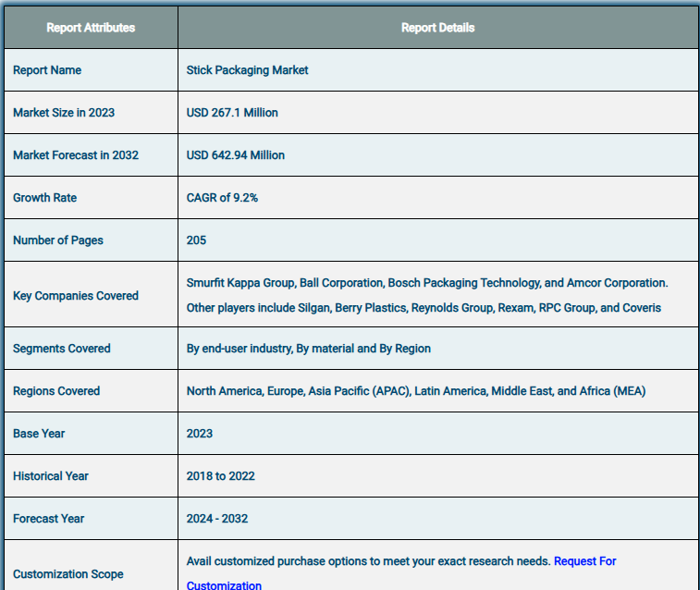This screenshot has width=700, height=590.
Task: Select the CAGR of 9.2% value
Action: 222,198
